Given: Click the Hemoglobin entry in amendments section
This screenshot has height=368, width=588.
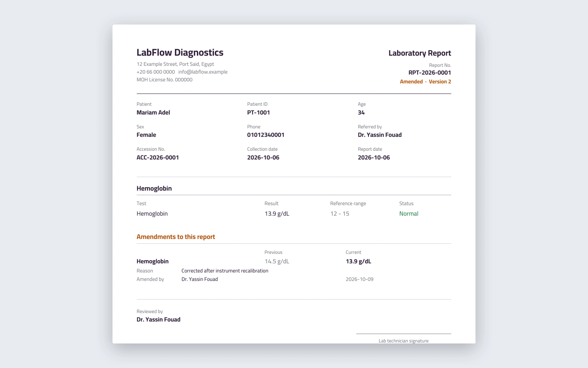Looking at the screenshot, I should [x=152, y=261].
